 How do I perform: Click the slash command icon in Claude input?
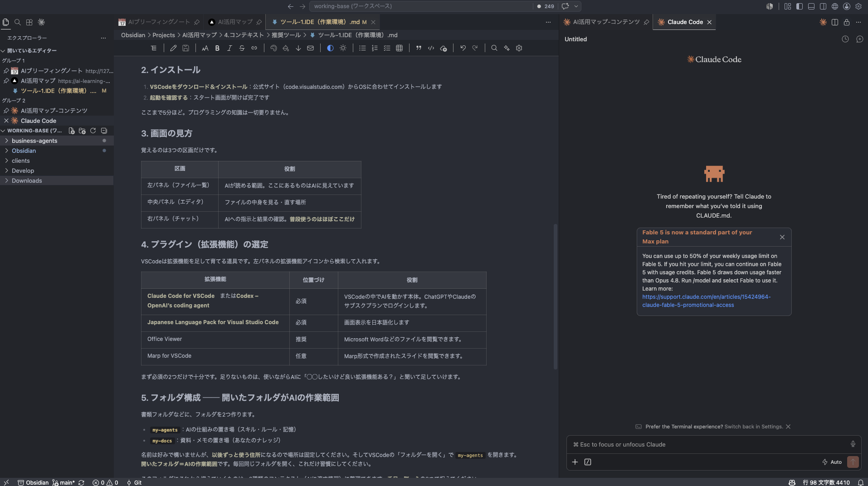tap(588, 462)
